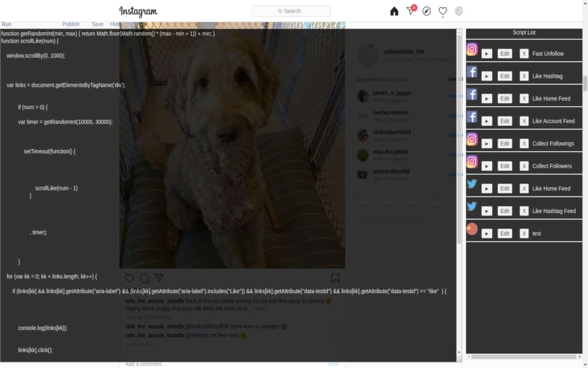This screenshot has height=368, width=588.
Task: Open the unblockable_bot profile link
Action: [404, 52]
